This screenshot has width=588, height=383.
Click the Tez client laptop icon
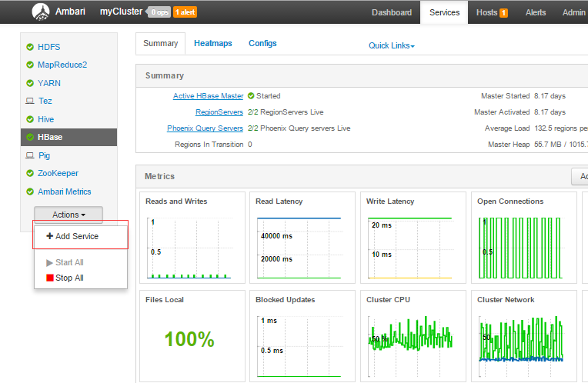click(29, 101)
